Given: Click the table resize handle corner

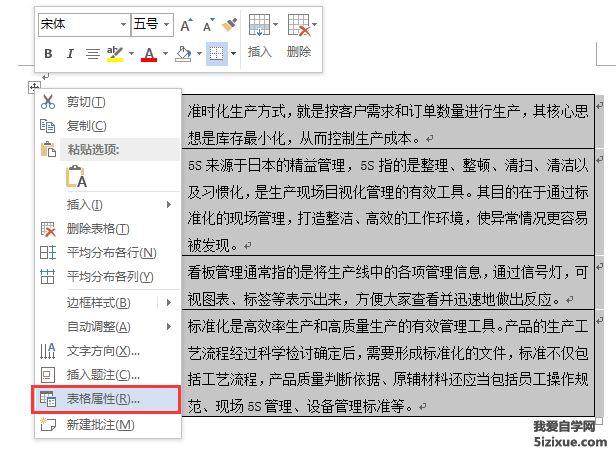Looking at the screenshot, I should 599,421.
